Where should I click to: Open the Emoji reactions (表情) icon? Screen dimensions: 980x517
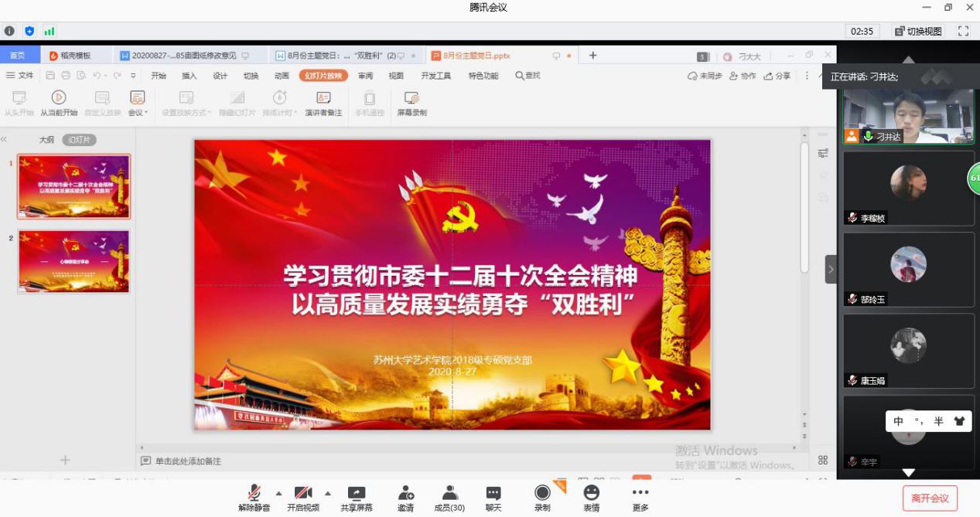(x=591, y=494)
